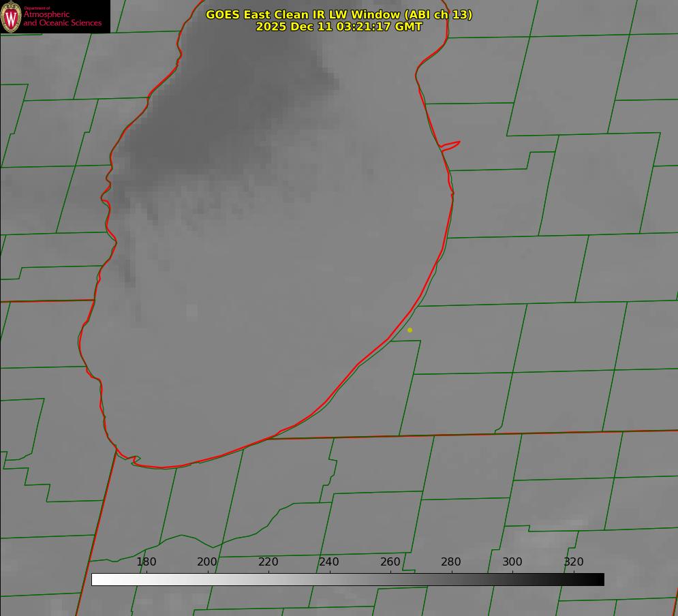Click the 200 tick label on colorbar
The image size is (678, 616).
pyautogui.click(x=207, y=562)
